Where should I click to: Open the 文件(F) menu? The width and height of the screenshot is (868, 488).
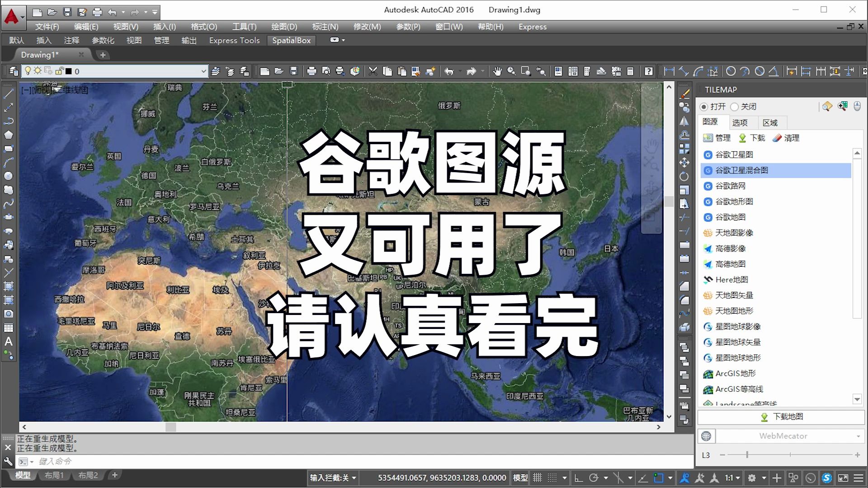coord(47,27)
